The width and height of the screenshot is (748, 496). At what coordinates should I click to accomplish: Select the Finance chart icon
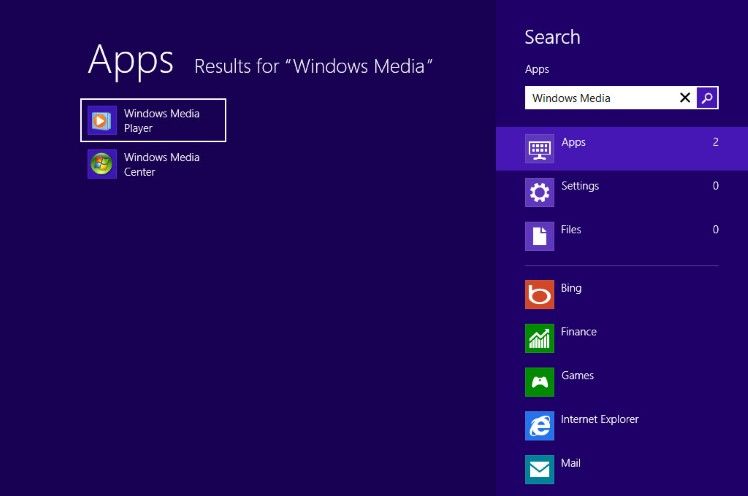point(540,339)
